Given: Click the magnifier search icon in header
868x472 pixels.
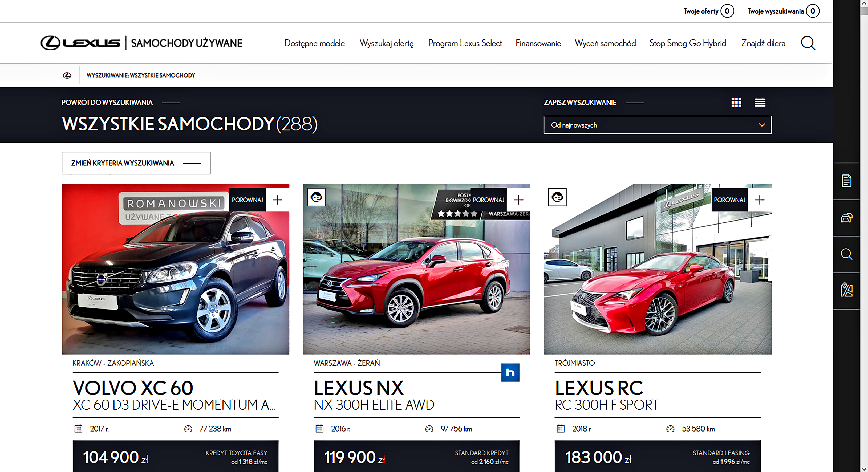Looking at the screenshot, I should click(x=808, y=43).
